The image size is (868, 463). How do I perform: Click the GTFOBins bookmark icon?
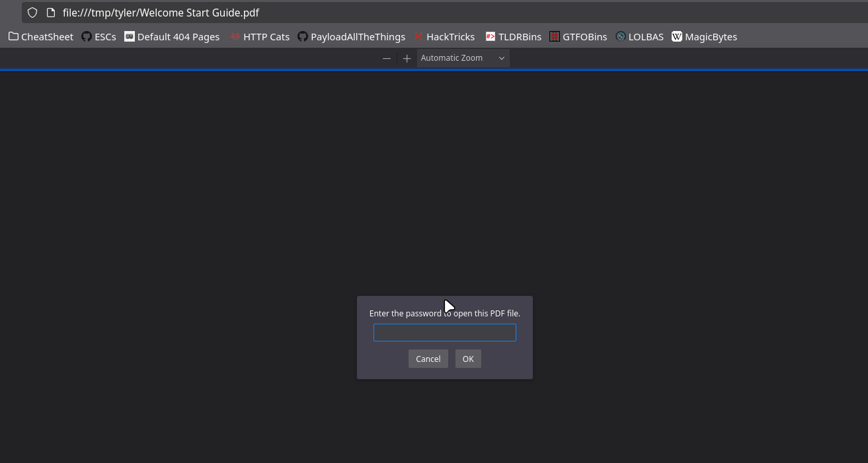pyautogui.click(x=554, y=36)
